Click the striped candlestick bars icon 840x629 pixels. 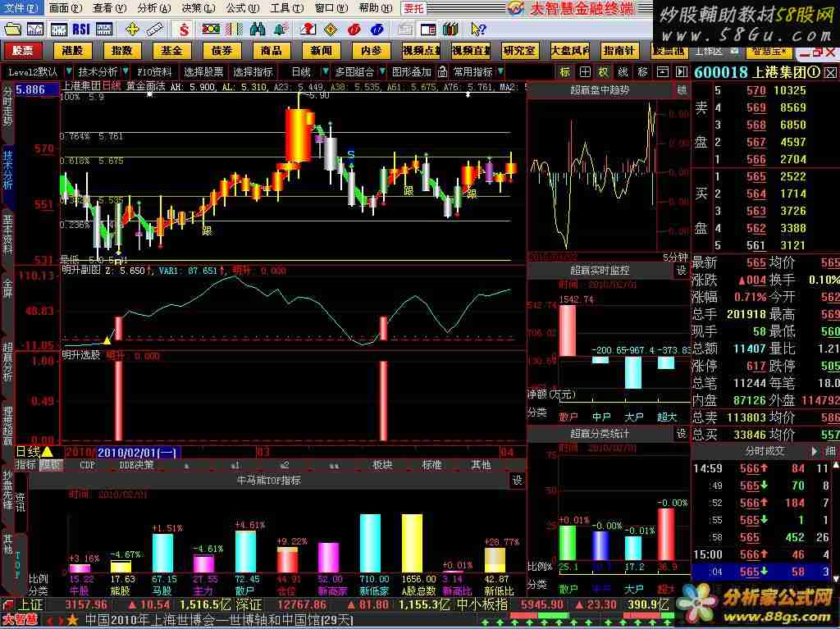click(234, 29)
